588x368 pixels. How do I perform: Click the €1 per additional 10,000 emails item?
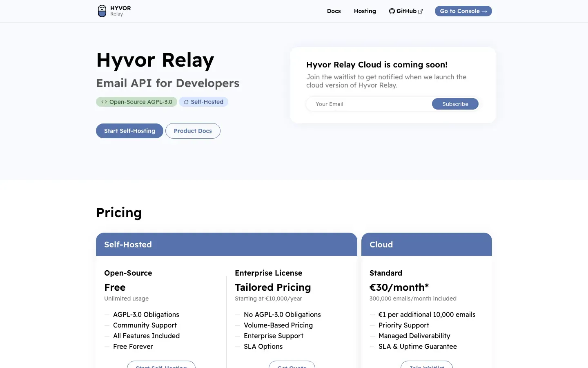pos(427,314)
